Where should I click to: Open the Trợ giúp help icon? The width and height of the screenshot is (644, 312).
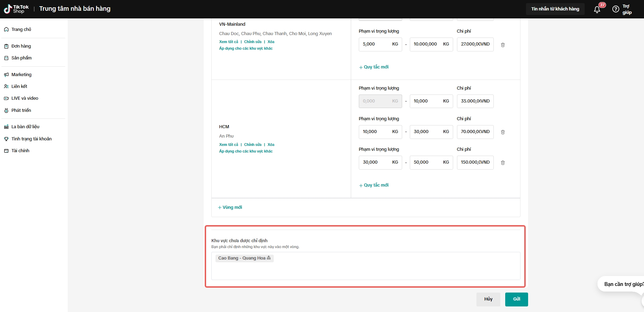coord(616,9)
